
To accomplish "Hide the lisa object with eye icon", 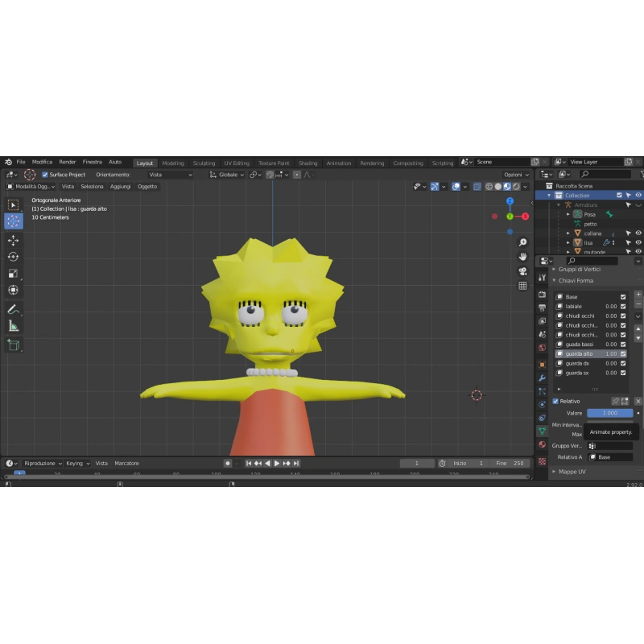I will click(x=638, y=243).
